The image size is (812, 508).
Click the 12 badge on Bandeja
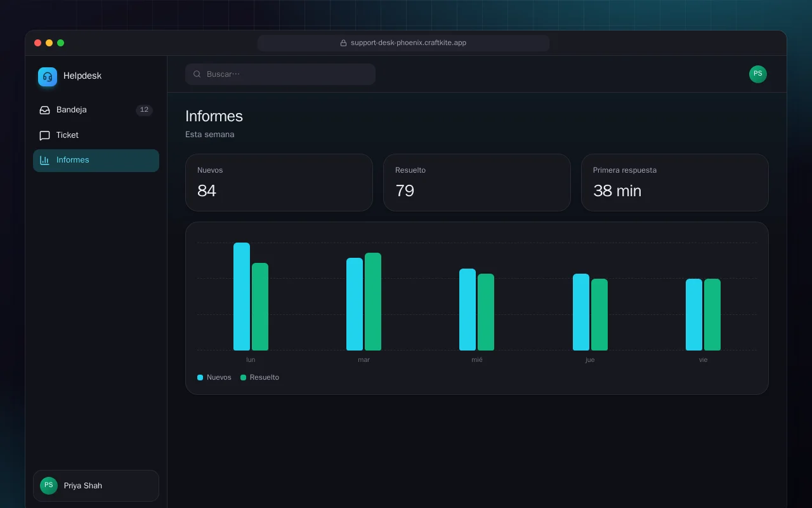tap(144, 110)
